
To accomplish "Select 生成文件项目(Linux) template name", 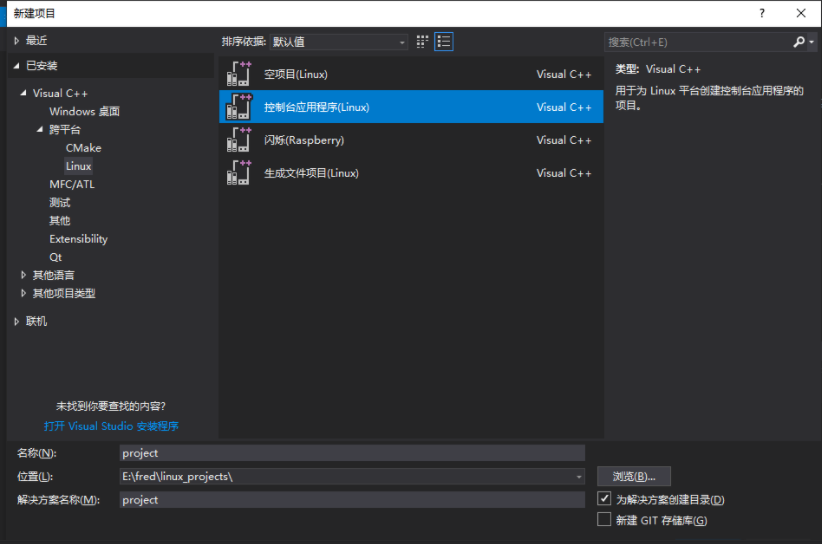I will tap(311, 173).
